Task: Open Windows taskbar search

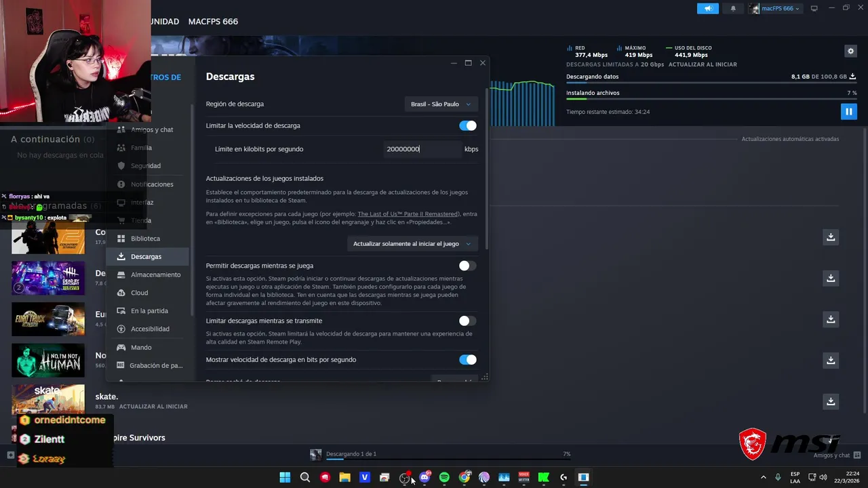Action: pyautogui.click(x=305, y=477)
